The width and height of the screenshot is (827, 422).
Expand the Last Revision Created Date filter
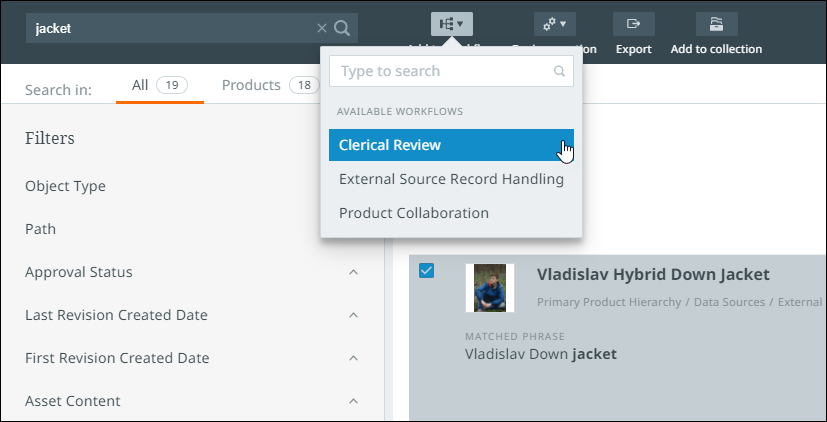(x=353, y=315)
